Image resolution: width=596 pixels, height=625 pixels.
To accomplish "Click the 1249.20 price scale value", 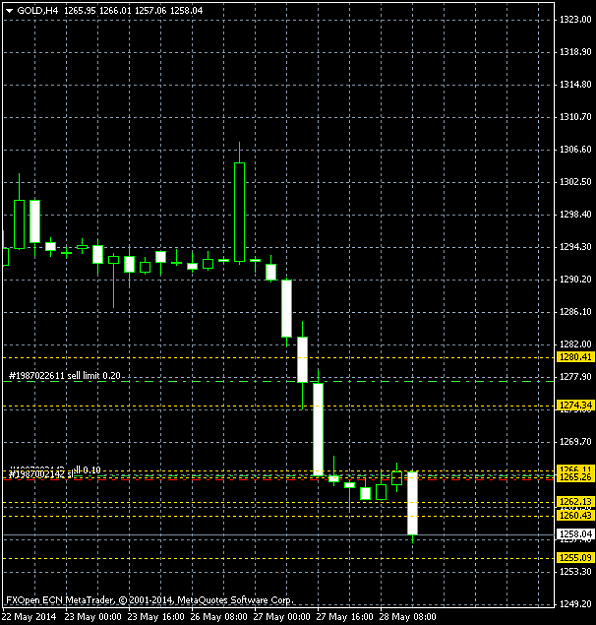I will 575,604.
